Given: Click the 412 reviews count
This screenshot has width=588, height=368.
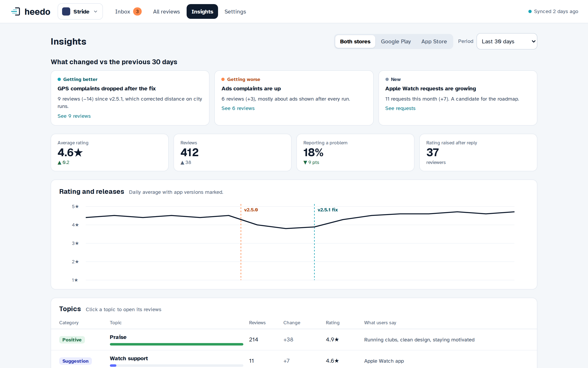Looking at the screenshot, I should (189, 153).
